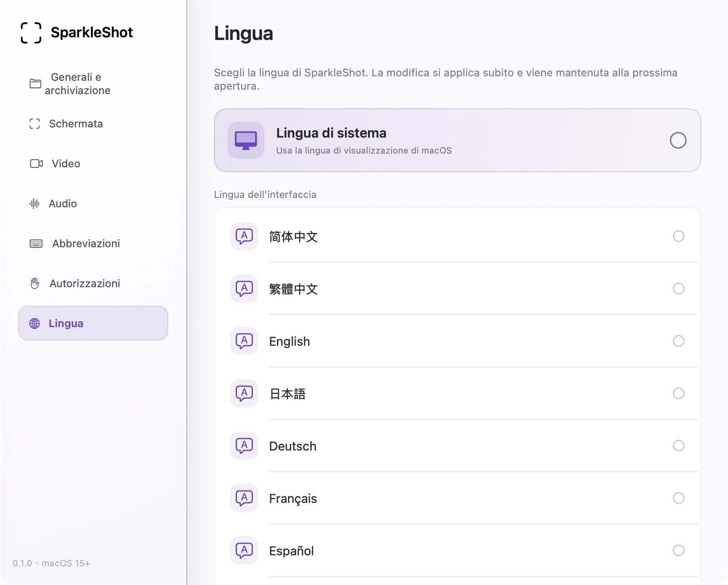
Task: Click the monitor icon in Lingua di sistema
Action: 246,140
